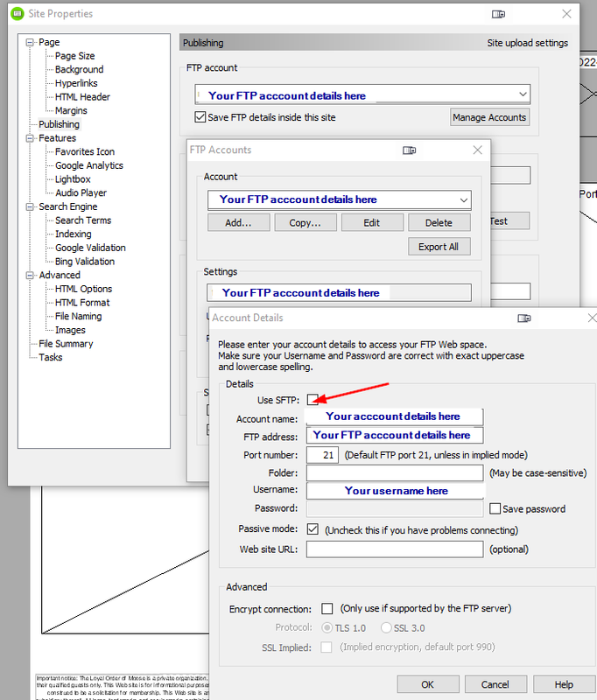This screenshot has width=597, height=700.
Task: Select the TLS 1.0 protocol radio button
Action: [x=327, y=627]
